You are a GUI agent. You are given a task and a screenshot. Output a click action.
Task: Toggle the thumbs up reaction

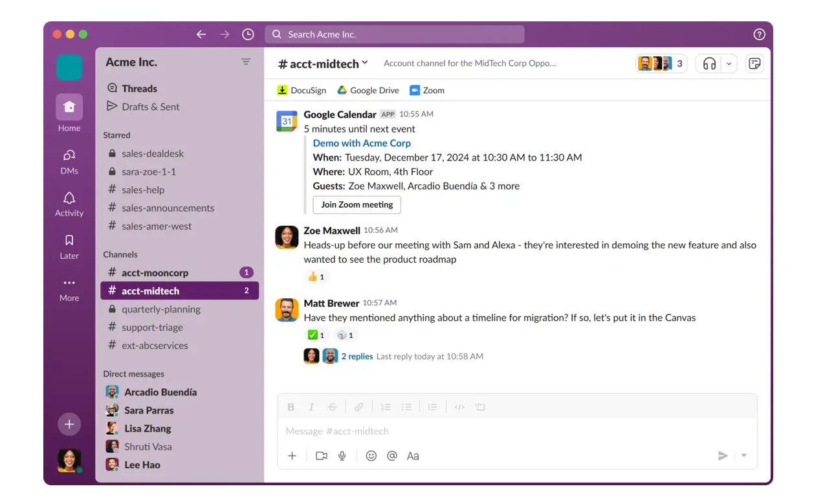[316, 277]
